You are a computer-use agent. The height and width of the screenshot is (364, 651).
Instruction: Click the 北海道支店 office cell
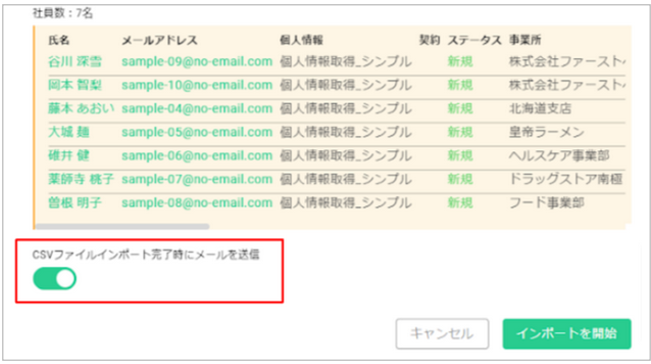[x=540, y=109]
